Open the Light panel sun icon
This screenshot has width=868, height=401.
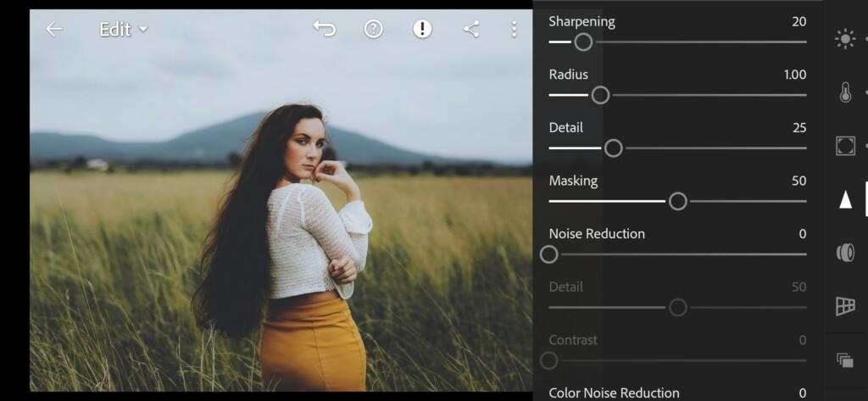point(845,39)
